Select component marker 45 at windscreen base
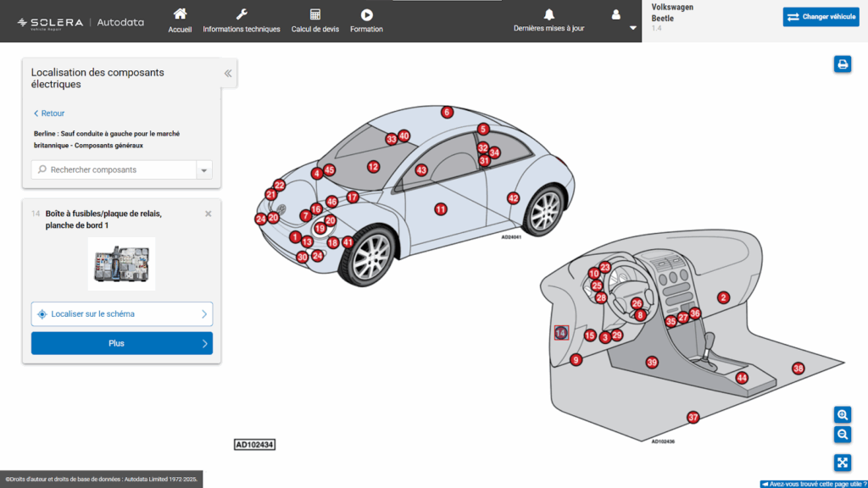 pos(330,169)
